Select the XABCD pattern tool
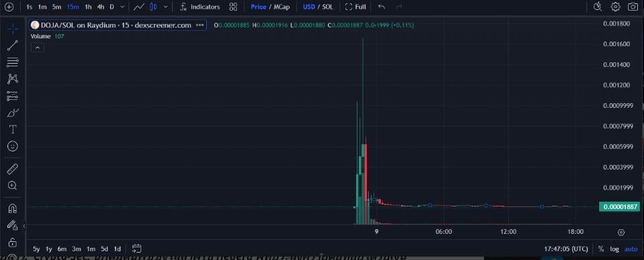Image resolution: width=644 pixels, height=260 pixels. 13,79
